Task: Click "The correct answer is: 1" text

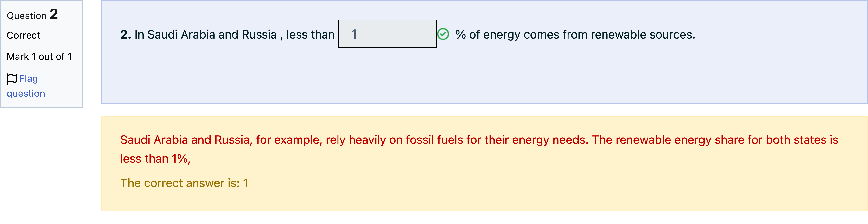Action: point(184,183)
